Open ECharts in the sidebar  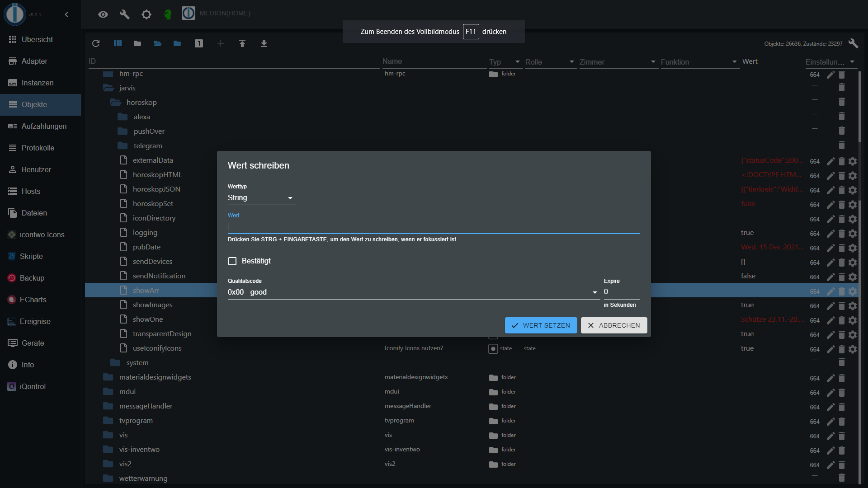pyautogui.click(x=41, y=300)
